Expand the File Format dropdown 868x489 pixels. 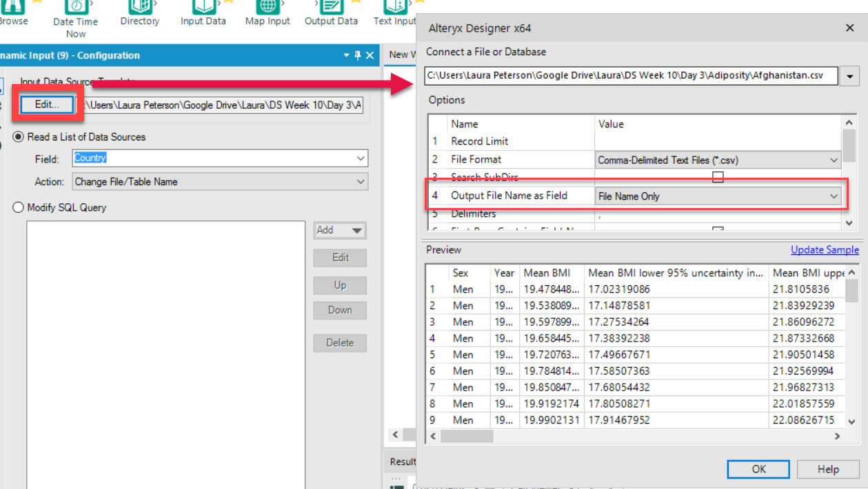(718, 160)
